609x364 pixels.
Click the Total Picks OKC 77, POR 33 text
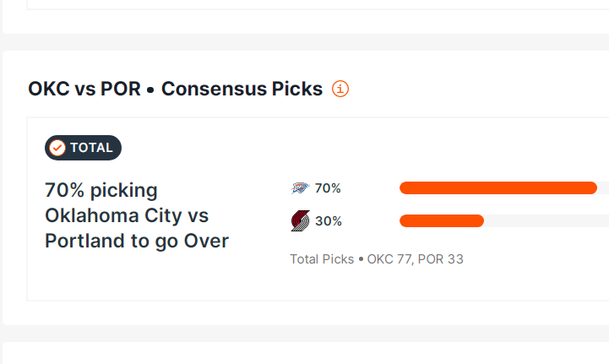tap(377, 259)
